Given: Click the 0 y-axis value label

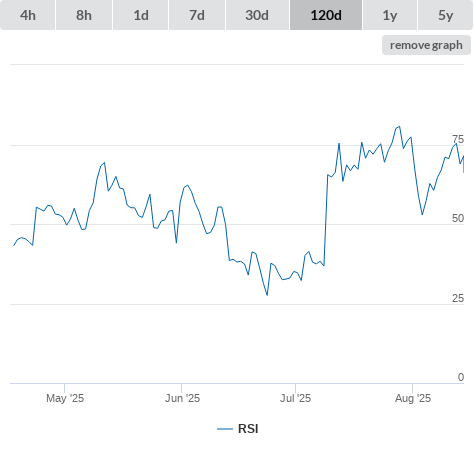Looking at the screenshot, I should click(461, 377).
